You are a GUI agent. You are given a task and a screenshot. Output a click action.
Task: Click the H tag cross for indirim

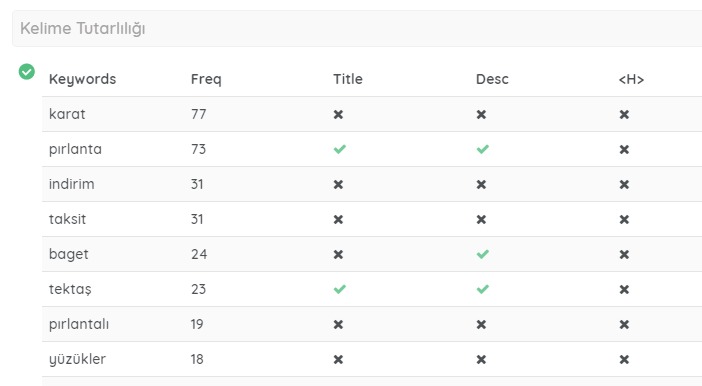[x=624, y=184]
